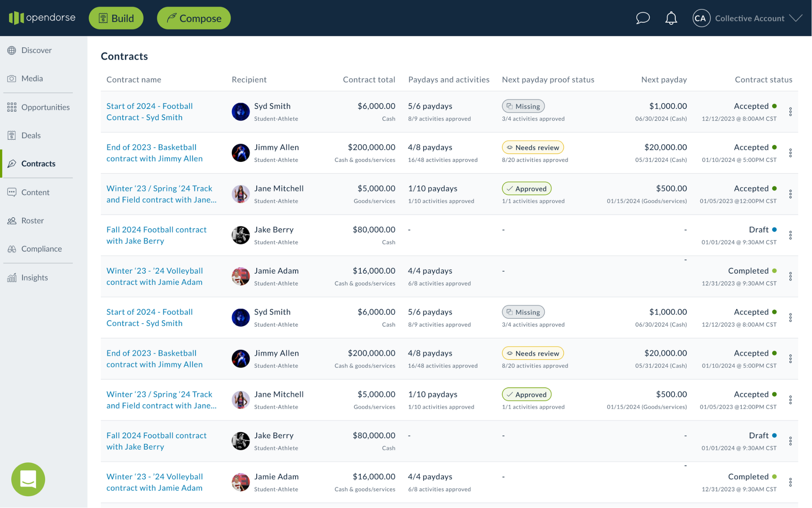The height and width of the screenshot is (508, 812).
Task: Click the CA account avatar
Action: pos(701,18)
